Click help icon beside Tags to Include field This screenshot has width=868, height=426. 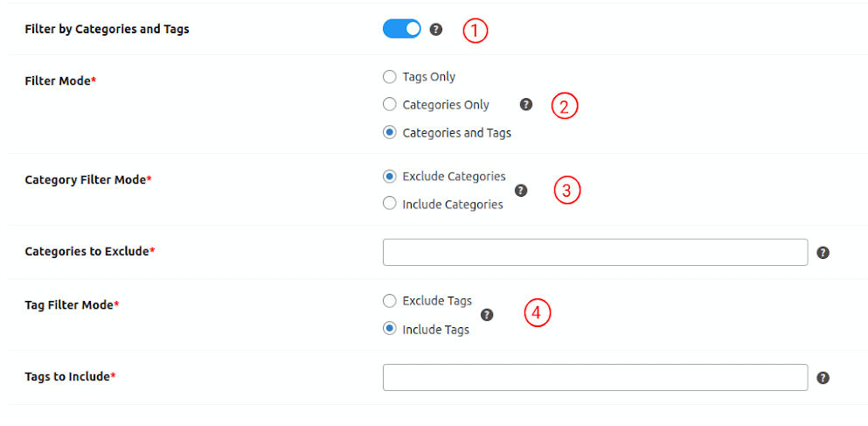(823, 378)
